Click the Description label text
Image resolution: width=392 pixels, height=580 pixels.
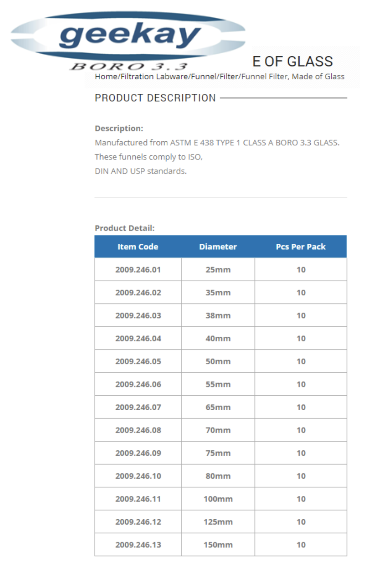pos(119,128)
